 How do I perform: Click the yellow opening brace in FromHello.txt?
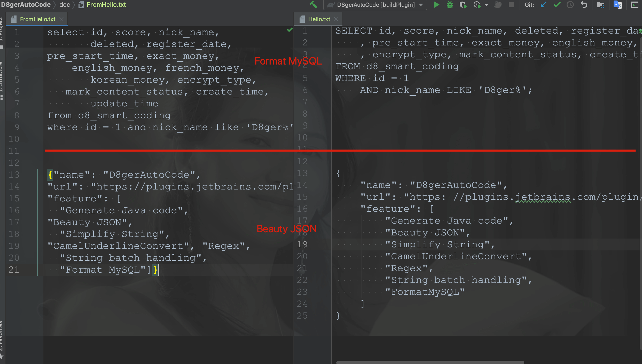pyautogui.click(x=50, y=175)
